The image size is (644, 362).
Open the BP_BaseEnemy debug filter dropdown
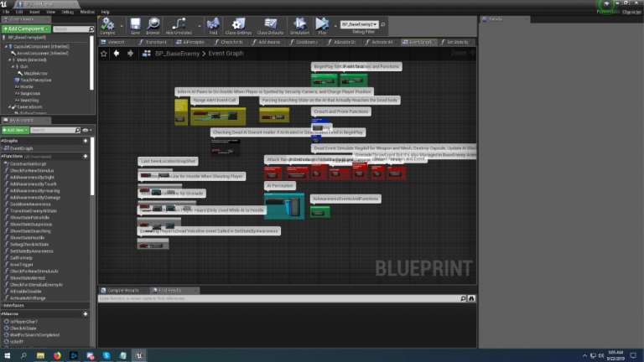tap(359, 24)
